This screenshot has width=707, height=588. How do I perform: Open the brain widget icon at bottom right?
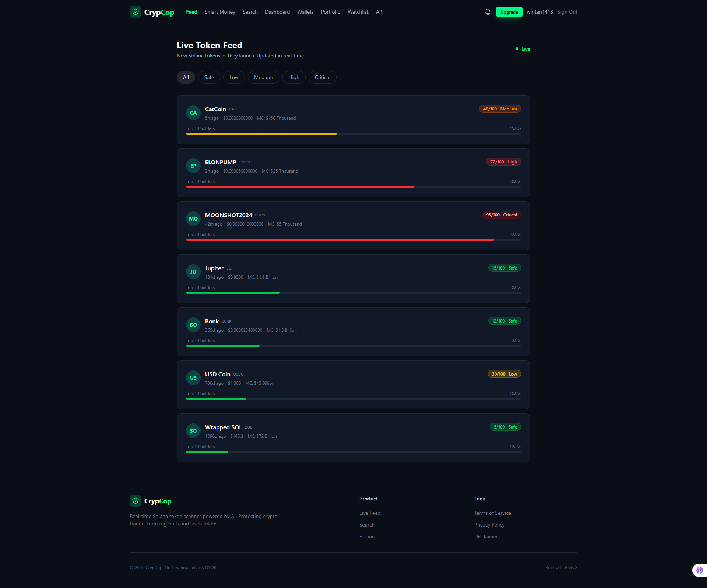(700, 570)
